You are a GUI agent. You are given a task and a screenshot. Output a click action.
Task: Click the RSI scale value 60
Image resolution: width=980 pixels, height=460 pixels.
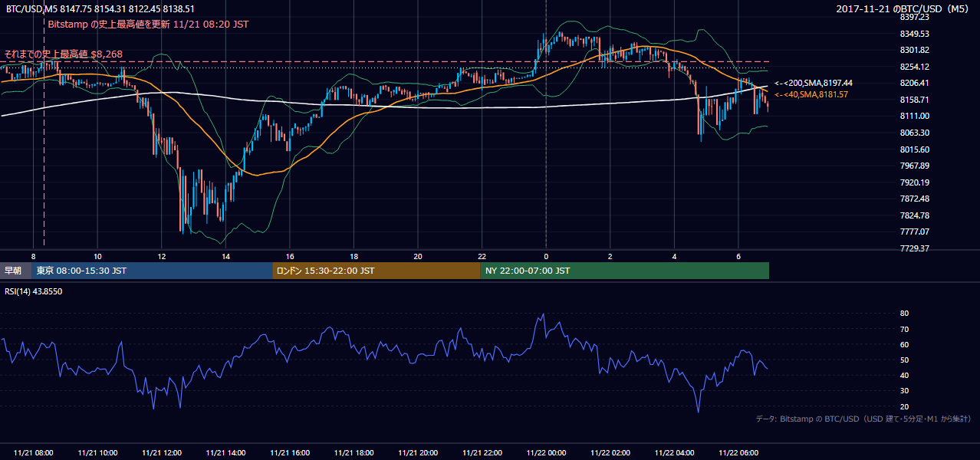pyautogui.click(x=905, y=344)
